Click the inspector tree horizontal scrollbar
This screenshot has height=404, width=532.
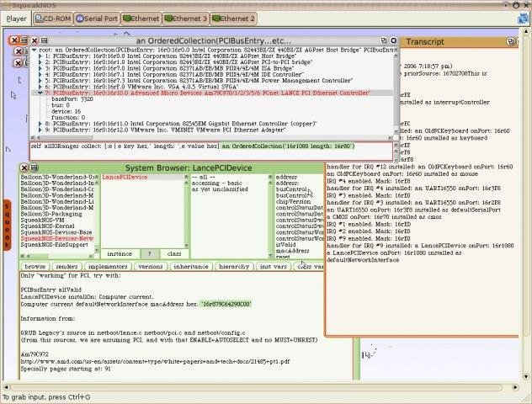(212, 138)
